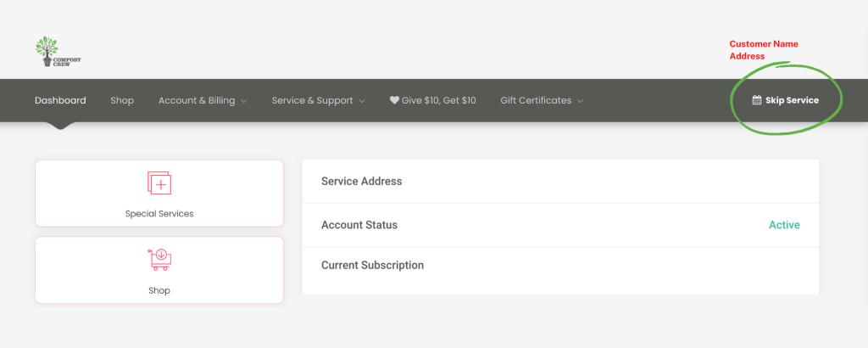Open Account & Billing menu
This screenshot has width=868, height=348.
pos(197,100)
